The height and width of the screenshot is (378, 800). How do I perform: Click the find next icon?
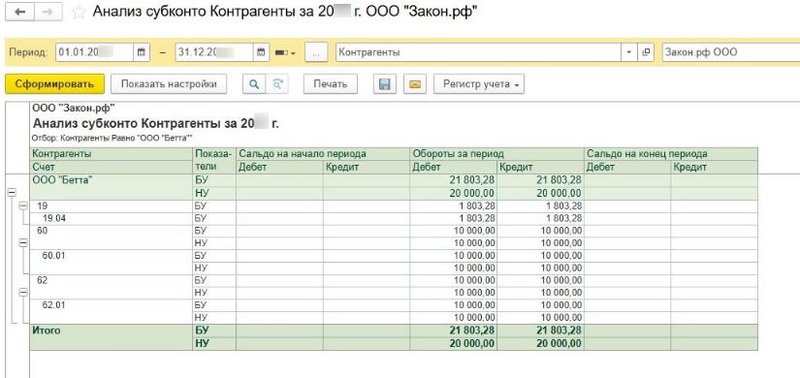[277, 84]
